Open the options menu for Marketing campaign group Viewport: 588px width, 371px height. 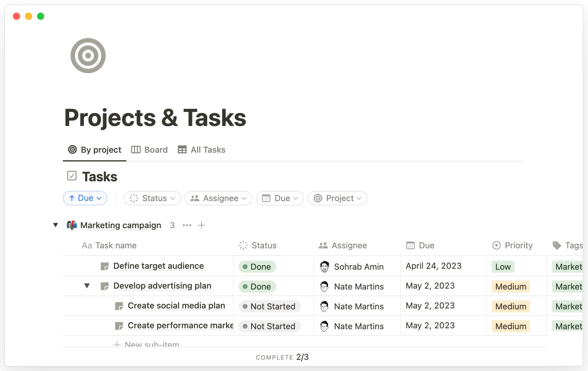coord(187,225)
